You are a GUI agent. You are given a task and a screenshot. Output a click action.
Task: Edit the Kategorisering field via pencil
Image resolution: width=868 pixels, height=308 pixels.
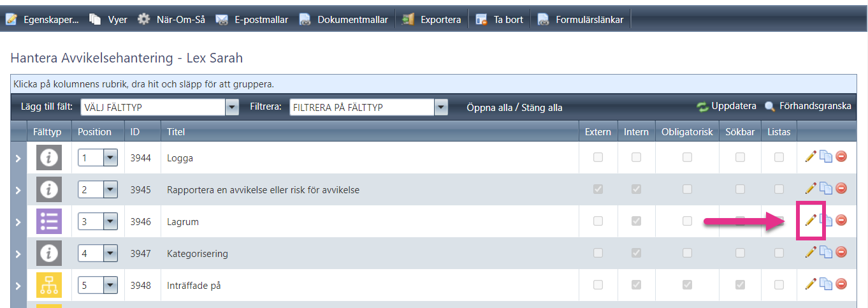811,252
